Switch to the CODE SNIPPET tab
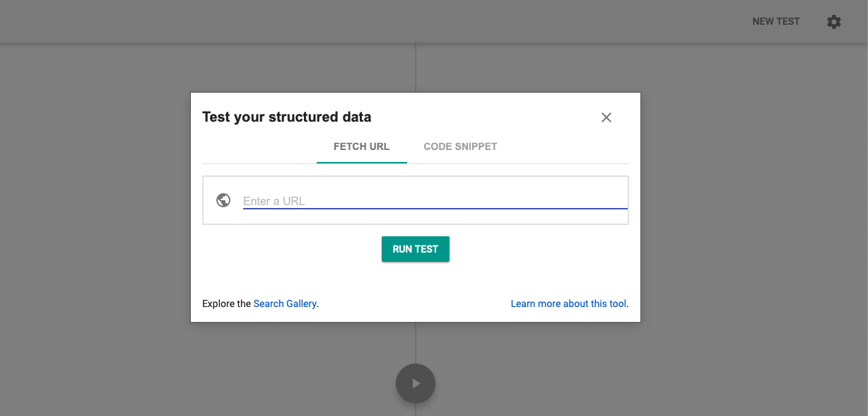 (460, 146)
